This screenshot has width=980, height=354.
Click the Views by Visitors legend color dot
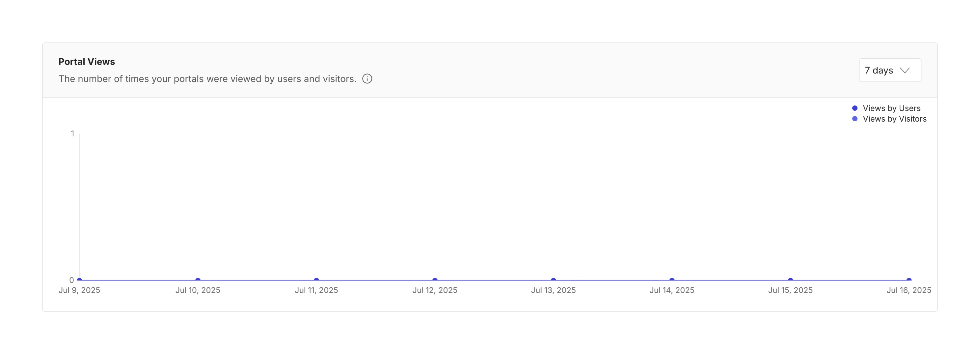[x=855, y=119]
